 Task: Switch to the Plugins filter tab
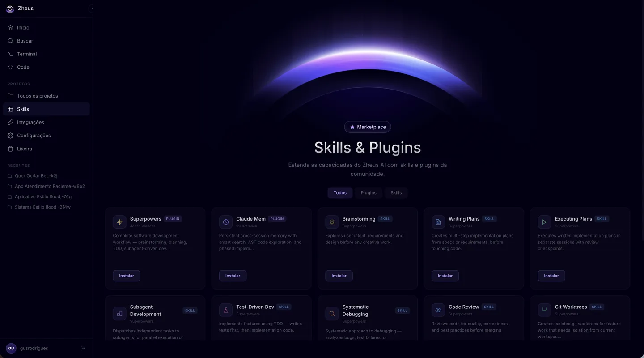pos(369,193)
